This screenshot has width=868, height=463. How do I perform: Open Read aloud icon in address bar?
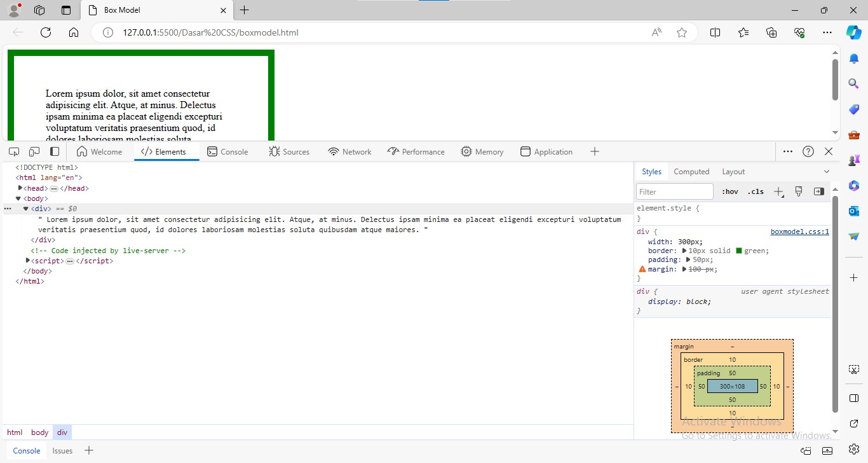pyautogui.click(x=656, y=32)
